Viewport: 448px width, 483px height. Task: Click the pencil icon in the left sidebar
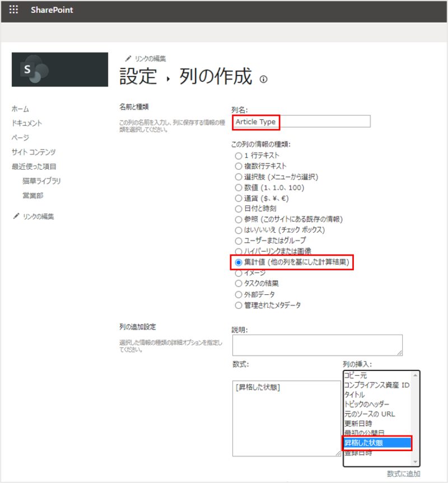pos(16,217)
